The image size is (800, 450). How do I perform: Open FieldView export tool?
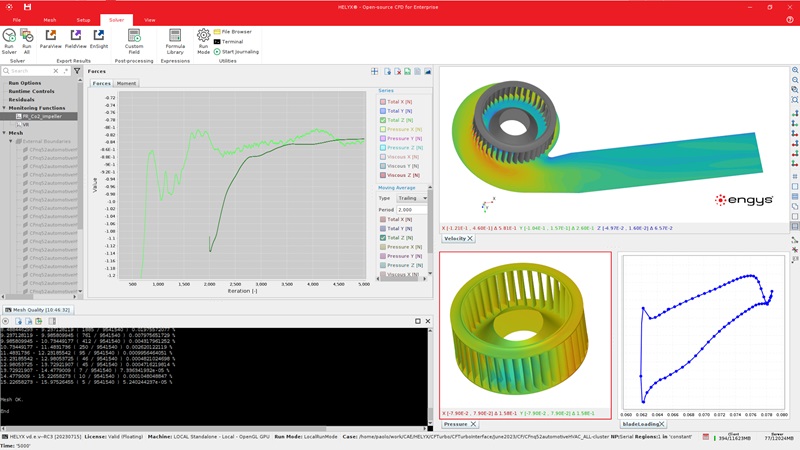pos(75,37)
